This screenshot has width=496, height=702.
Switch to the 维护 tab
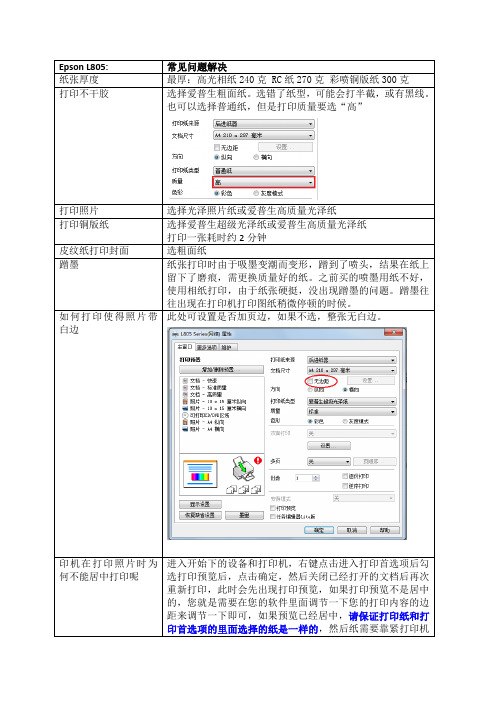pyautogui.click(x=228, y=347)
